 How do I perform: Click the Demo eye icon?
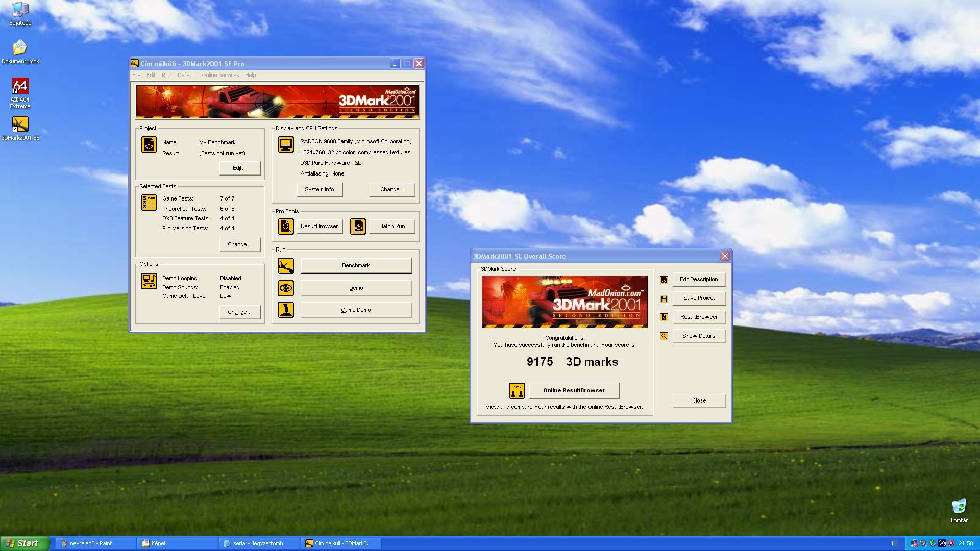tap(285, 288)
